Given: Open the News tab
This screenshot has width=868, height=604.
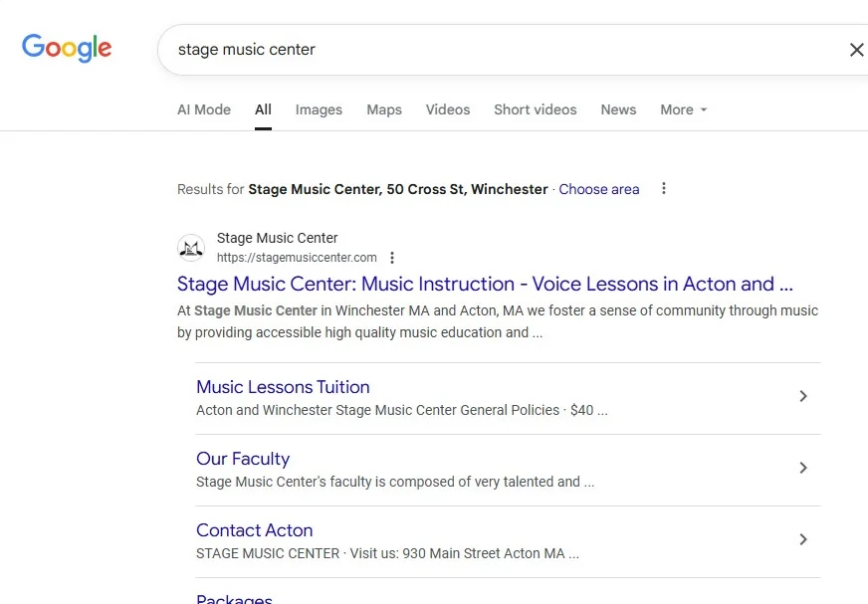Looking at the screenshot, I should [x=618, y=109].
